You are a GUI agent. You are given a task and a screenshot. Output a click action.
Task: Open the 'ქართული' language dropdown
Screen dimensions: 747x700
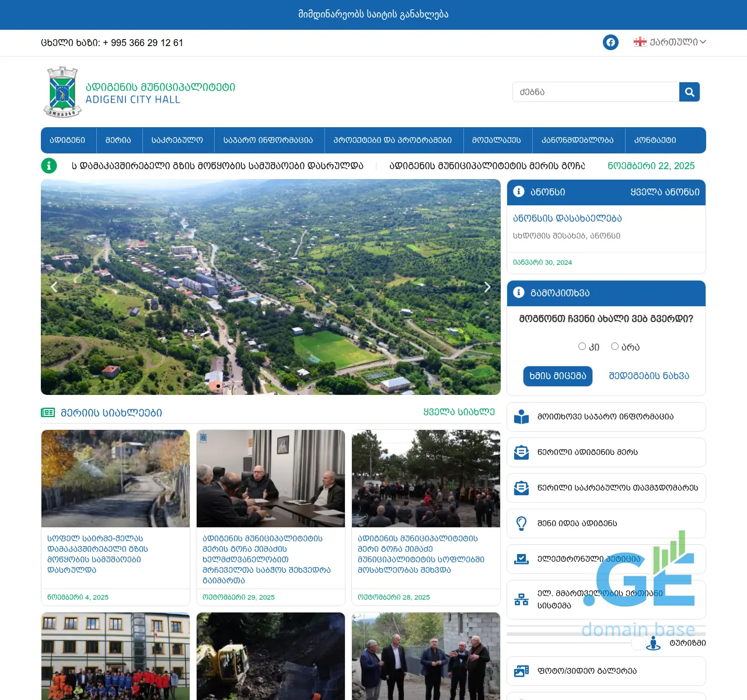pyautogui.click(x=669, y=42)
